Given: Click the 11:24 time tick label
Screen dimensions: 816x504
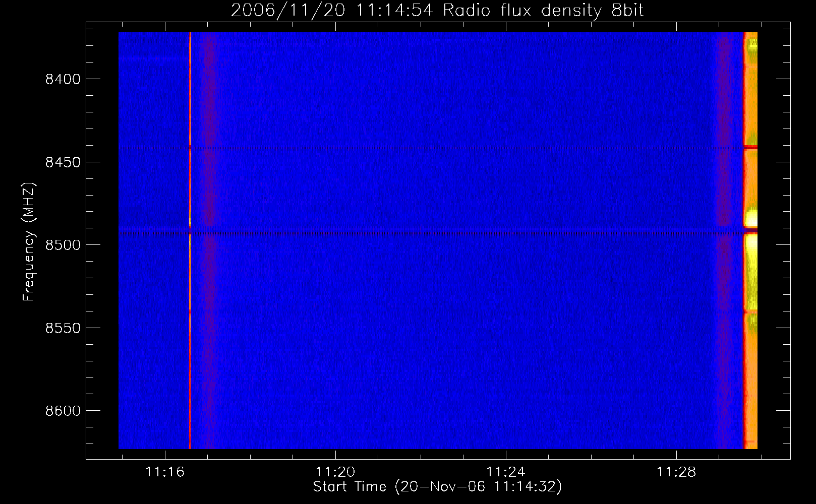Looking at the screenshot, I should [505, 472].
